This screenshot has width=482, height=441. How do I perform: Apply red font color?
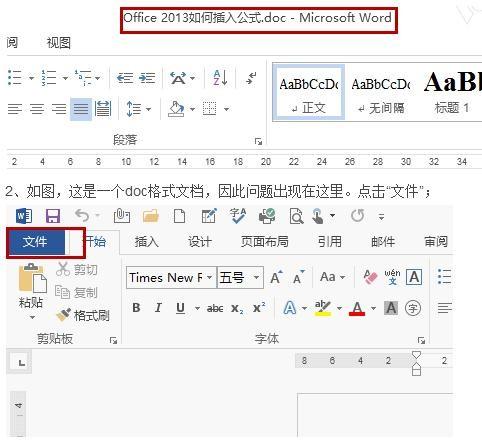point(357,308)
